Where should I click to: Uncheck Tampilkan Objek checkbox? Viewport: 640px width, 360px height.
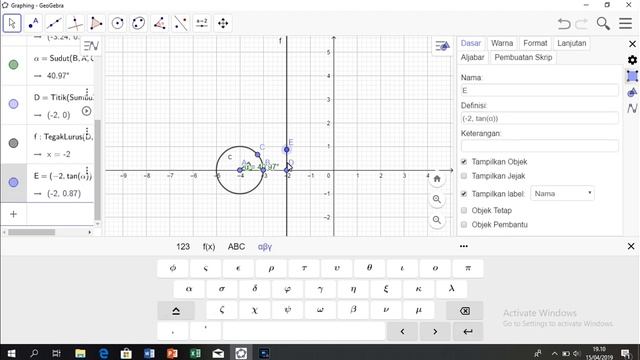point(464,162)
